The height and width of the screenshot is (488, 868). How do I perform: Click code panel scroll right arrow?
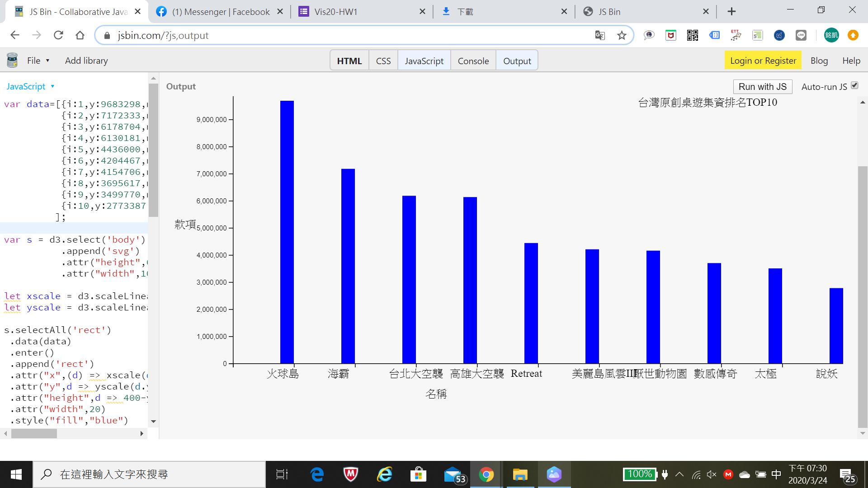142,434
